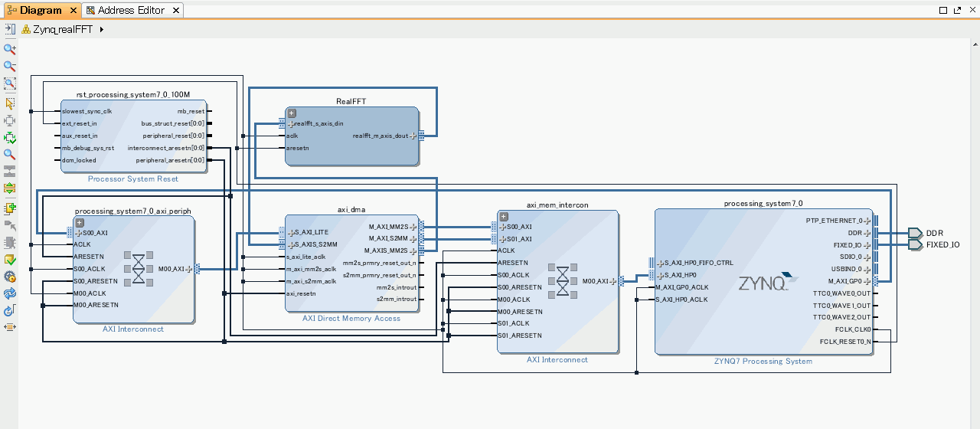Open the Zynq_realFFT breadcrumb arrow
The height and width of the screenshot is (429, 980).
(x=102, y=29)
